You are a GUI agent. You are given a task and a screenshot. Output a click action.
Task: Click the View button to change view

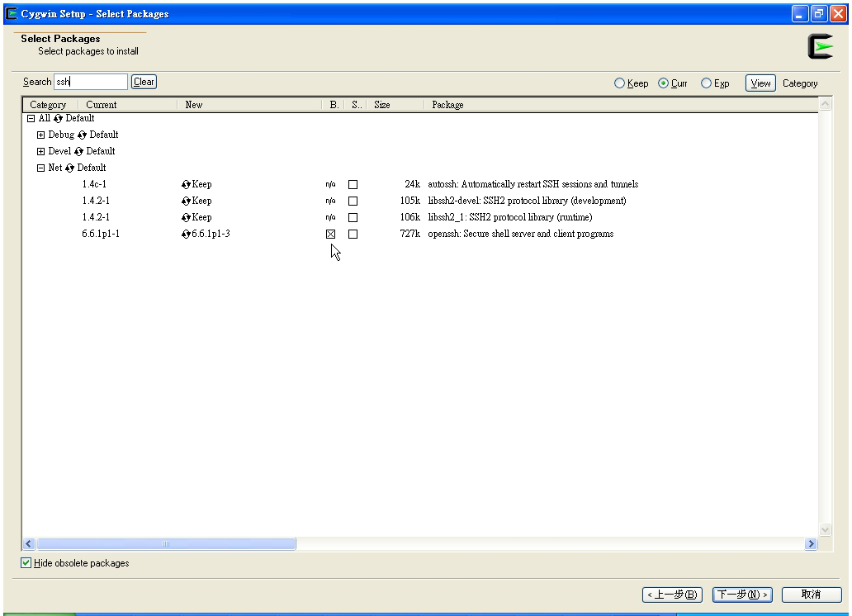[760, 83]
